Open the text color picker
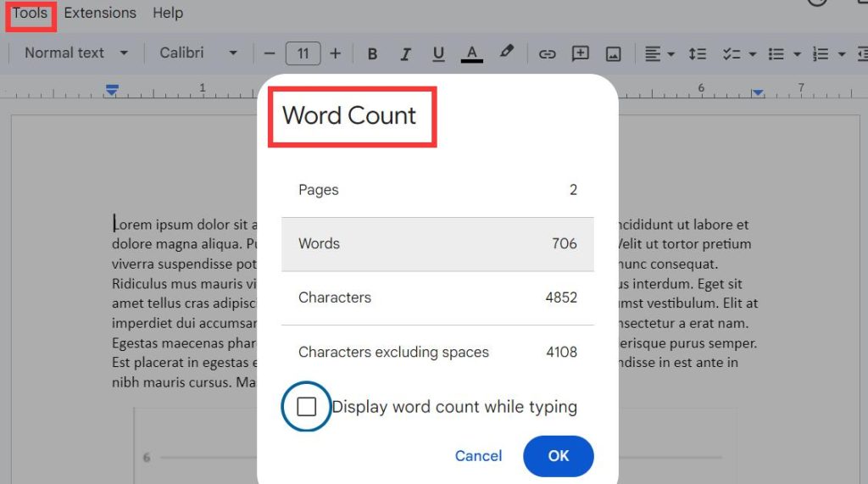 click(x=471, y=53)
